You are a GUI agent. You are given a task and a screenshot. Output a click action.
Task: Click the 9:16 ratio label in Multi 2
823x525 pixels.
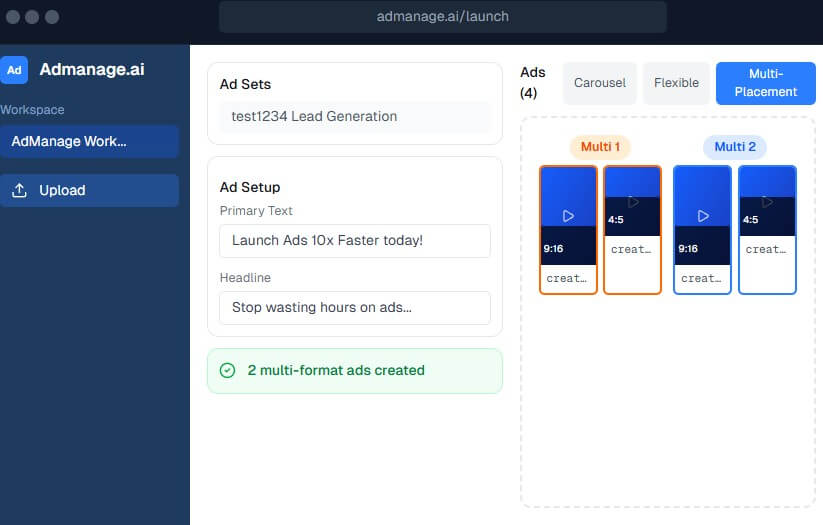point(688,249)
